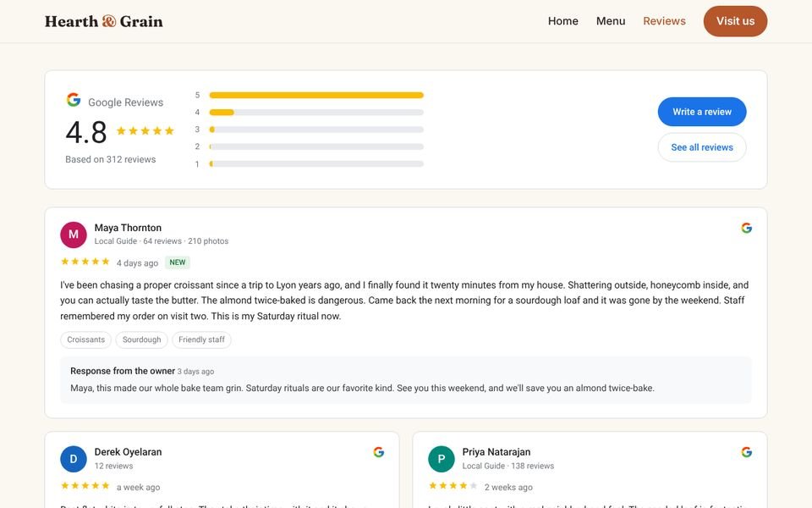812x508 pixels.
Task: Click Derek Oyelaran's D avatar
Action: [74, 459]
